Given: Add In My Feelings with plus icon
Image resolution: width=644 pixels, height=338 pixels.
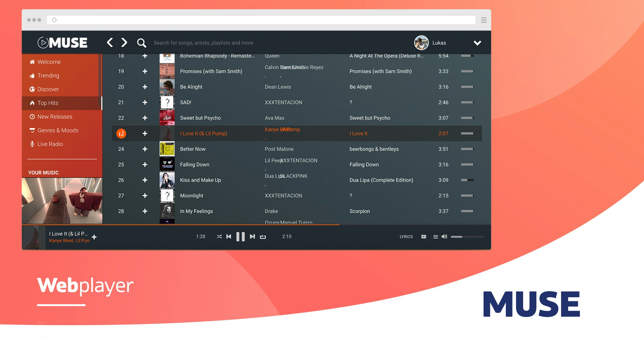Looking at the screenshot, I should [145, 211].
